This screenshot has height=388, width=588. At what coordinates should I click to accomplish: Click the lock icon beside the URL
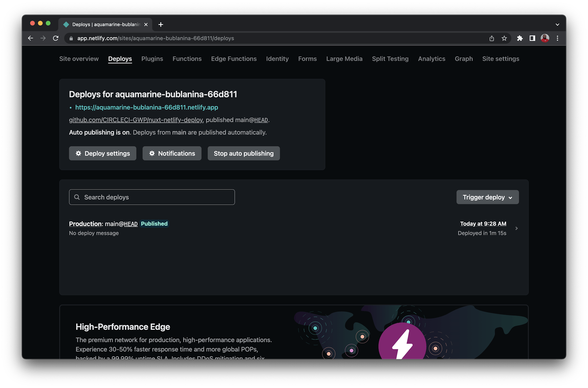[71, 38]
